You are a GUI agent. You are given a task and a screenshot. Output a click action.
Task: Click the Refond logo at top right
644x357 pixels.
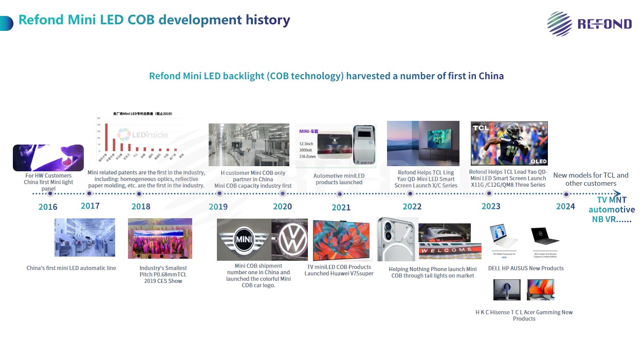click(x=589, y=24)
